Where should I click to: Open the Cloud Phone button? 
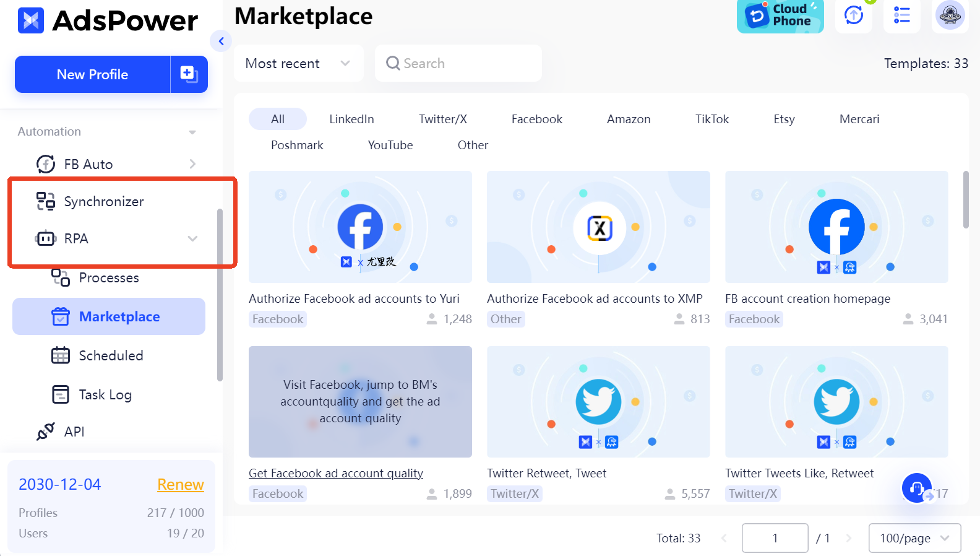(x=780, y=15)
